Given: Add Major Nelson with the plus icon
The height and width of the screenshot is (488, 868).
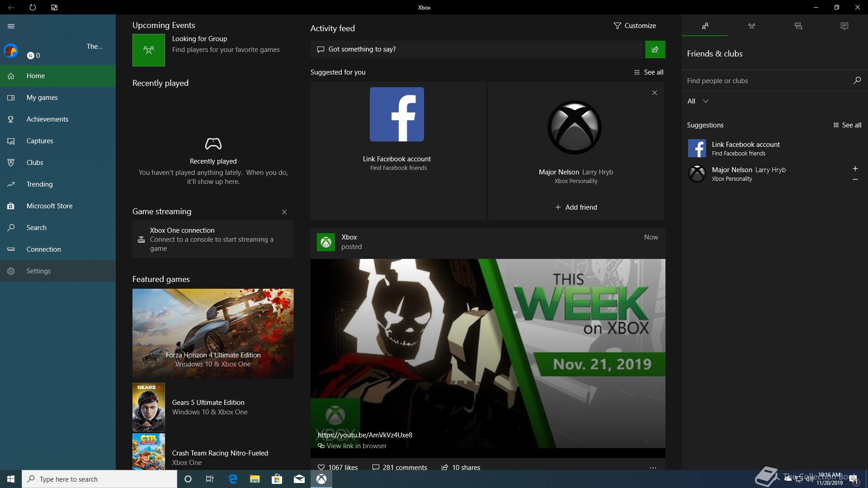Looking at the screenshot, I should 855,169.
